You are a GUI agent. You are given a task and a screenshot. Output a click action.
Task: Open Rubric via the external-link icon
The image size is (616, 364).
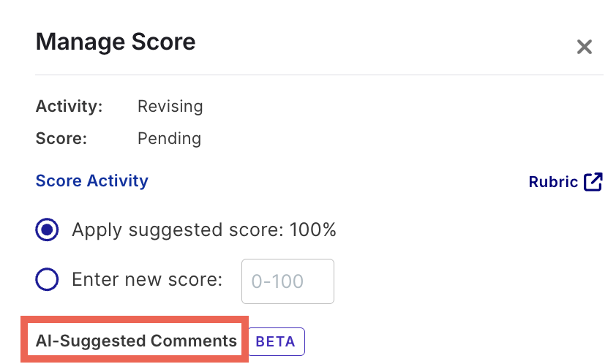pyautogui.click(x=593, y=182)
